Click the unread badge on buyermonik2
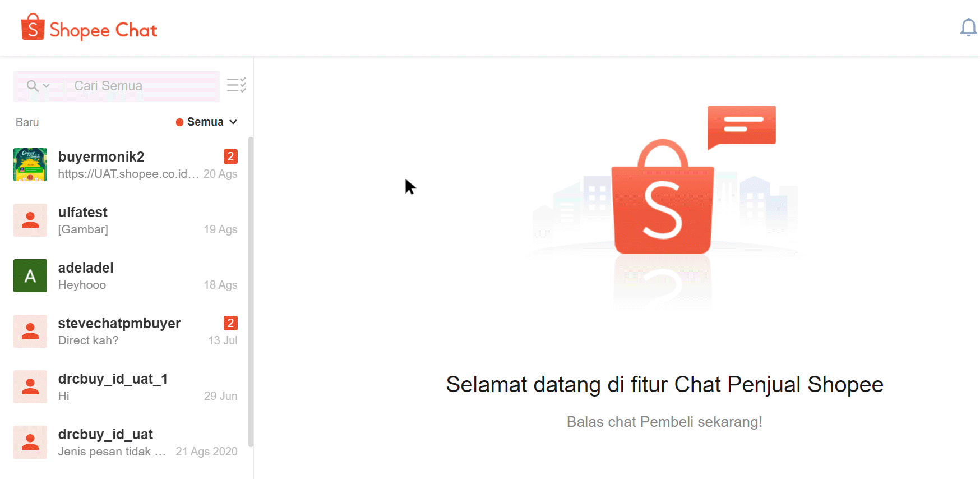Screen dimensions: 980x479 [x=230, y=156]
